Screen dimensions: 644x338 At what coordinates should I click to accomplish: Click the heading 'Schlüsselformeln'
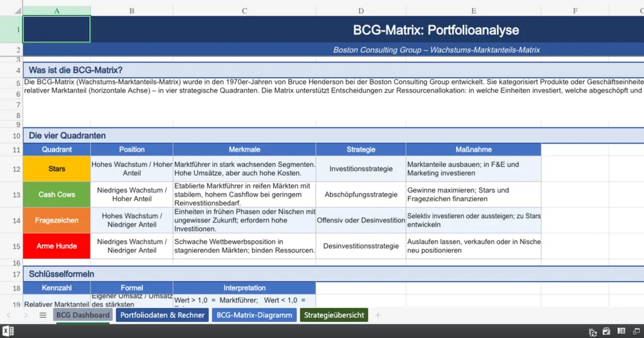coord(61,274)
